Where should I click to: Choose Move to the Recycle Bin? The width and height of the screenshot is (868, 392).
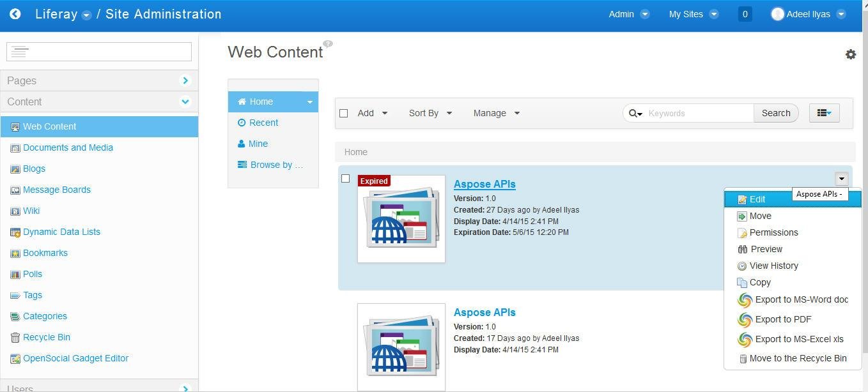[793, 358]
